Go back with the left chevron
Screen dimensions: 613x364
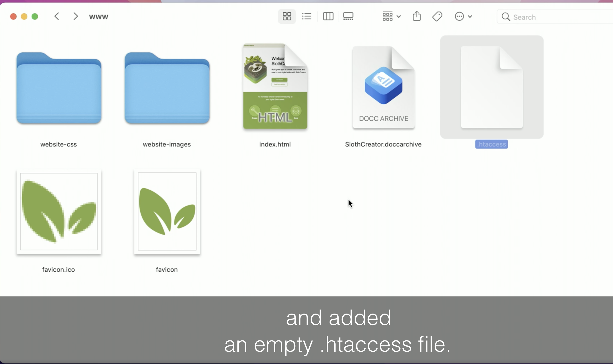point(57,16)
